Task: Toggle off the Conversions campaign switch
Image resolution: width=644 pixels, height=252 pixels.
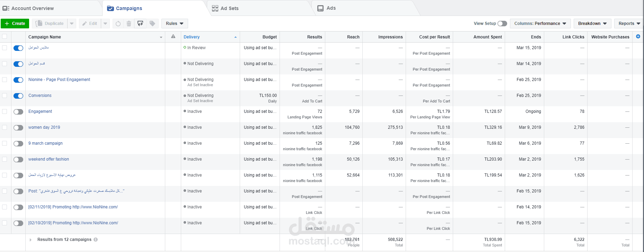Action: (x=18, y=96)
